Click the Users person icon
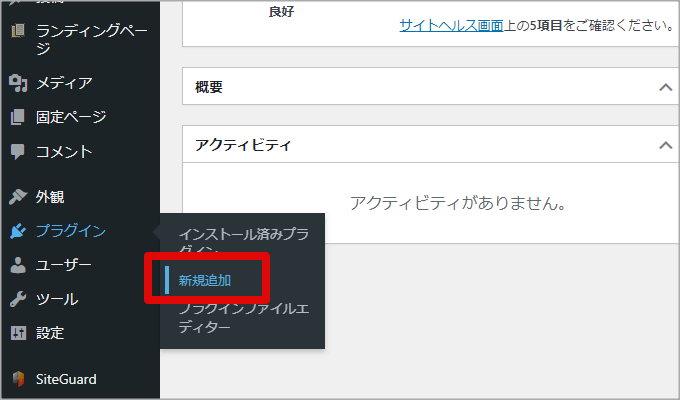Screen dimensions: 680x400 coord(18,265)
